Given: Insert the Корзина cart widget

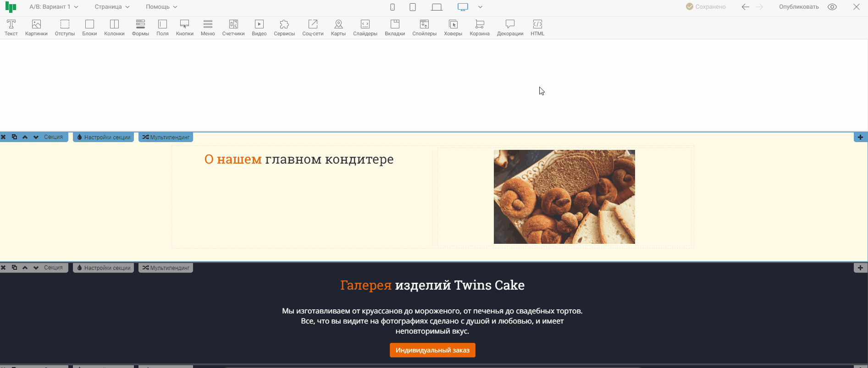Looking at the screenshot, I should point(480,27).
